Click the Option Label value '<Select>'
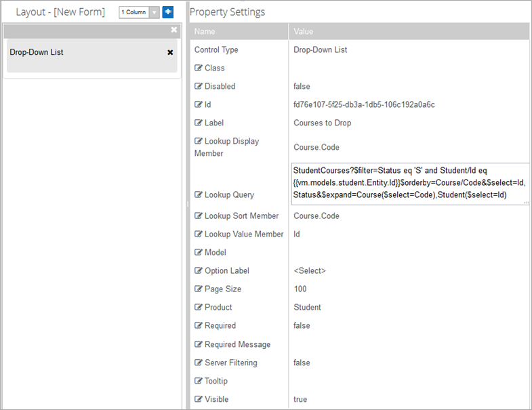Screen dimensions: 532x410 pyautogui.click(x=310, y=271)
